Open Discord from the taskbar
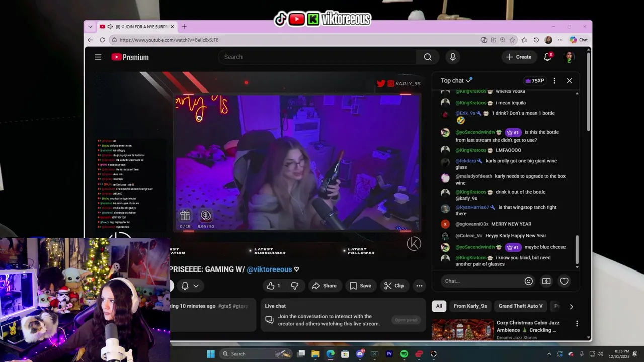Screen dimensions: 644x362 click(x=360, y=354)
